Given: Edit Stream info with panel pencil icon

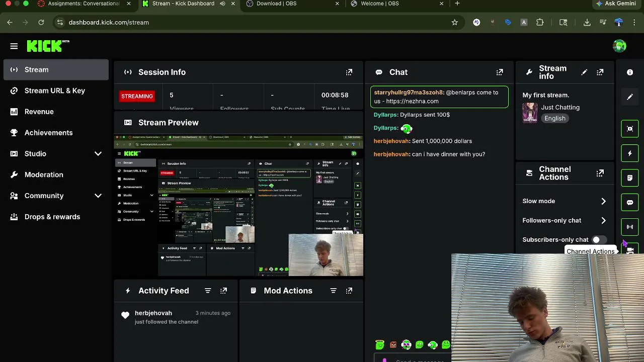Looking at the screenshot, I should pyautogui.click(x=584, y=72).
